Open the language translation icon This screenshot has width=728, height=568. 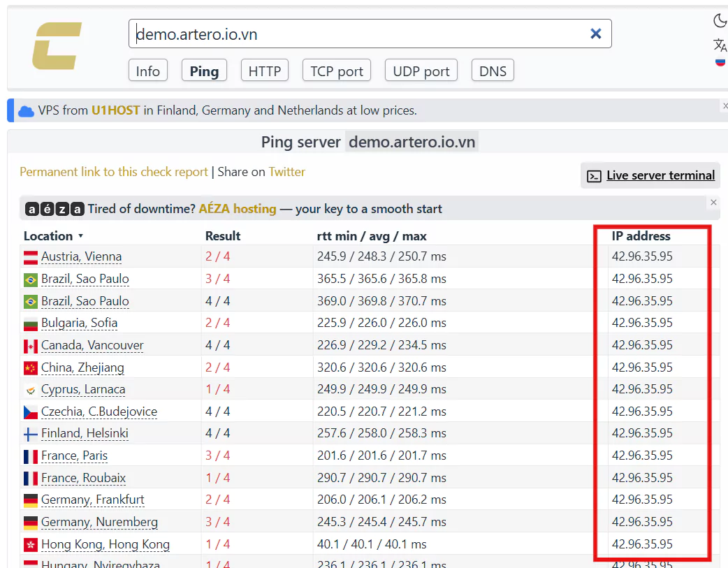tap(720, 45)
